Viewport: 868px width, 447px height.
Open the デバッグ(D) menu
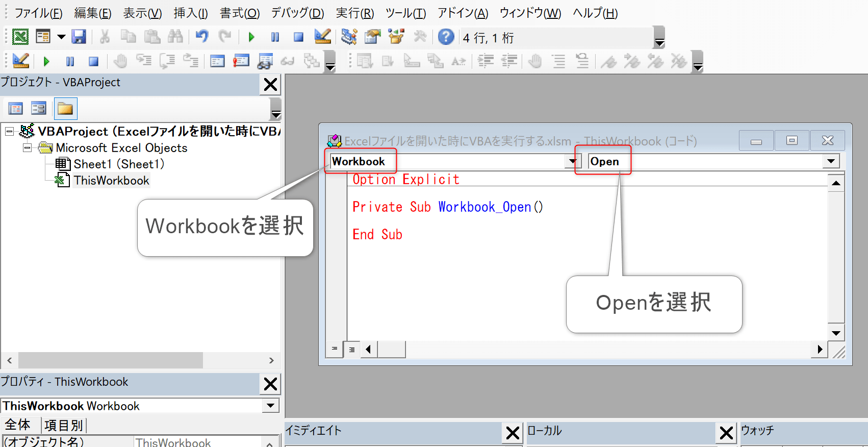pos(297,13)
